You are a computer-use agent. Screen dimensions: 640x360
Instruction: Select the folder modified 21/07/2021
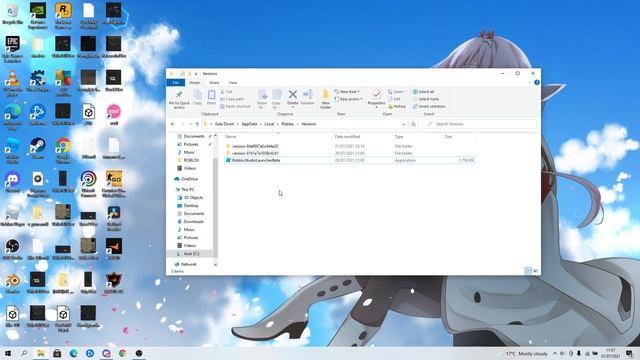click(x=349, y=146)
